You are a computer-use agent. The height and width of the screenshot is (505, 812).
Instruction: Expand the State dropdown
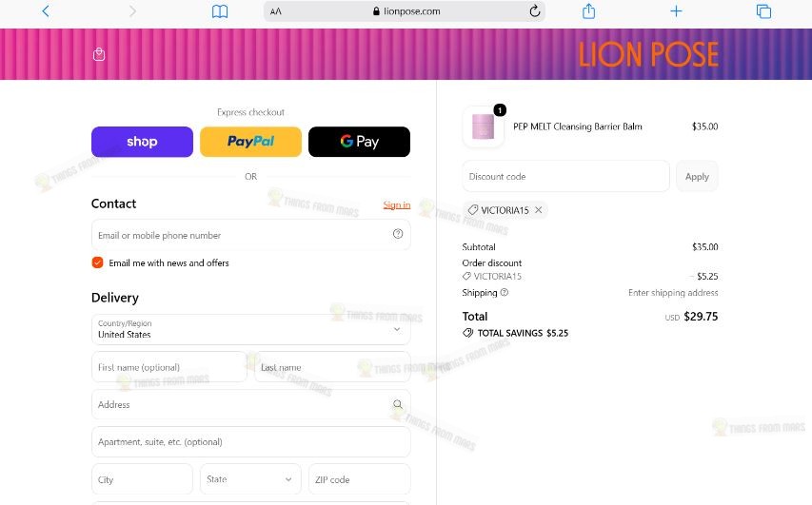[x=250, y=479]
